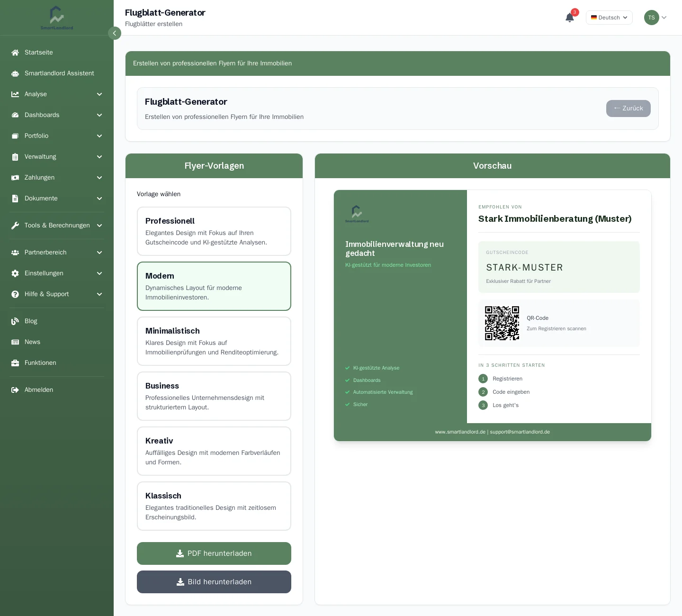
Task: Click the Dashboards gauge icon
Action: [x=15, y=115]
